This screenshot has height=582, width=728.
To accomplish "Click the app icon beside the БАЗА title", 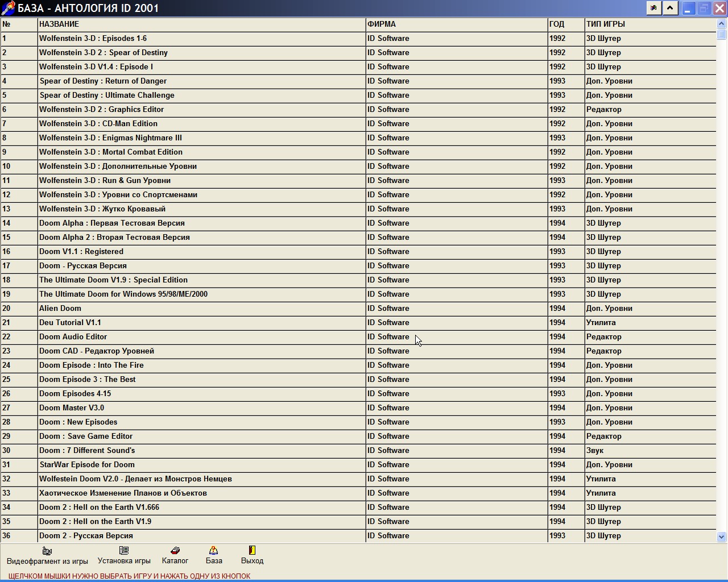I will [x=8, y=8].
